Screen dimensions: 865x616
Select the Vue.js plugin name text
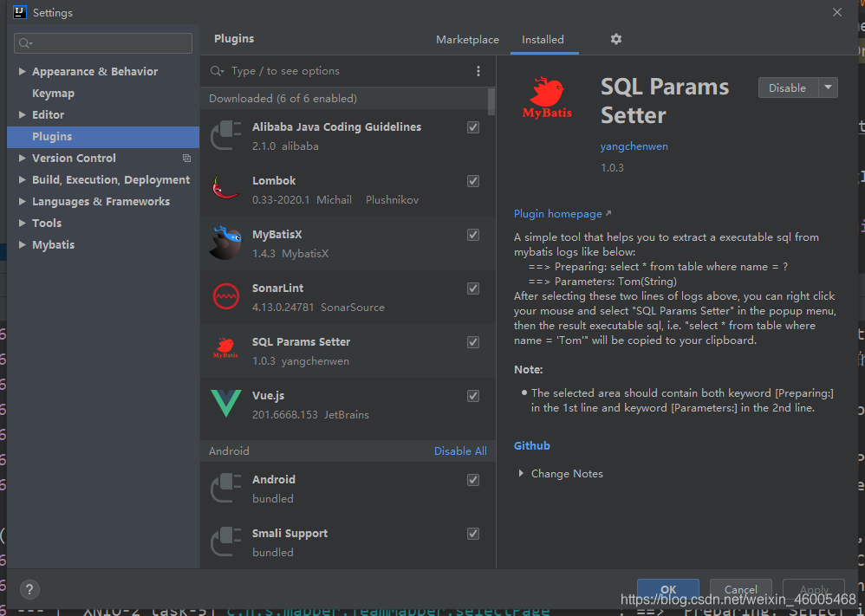(x=268, y=395)
